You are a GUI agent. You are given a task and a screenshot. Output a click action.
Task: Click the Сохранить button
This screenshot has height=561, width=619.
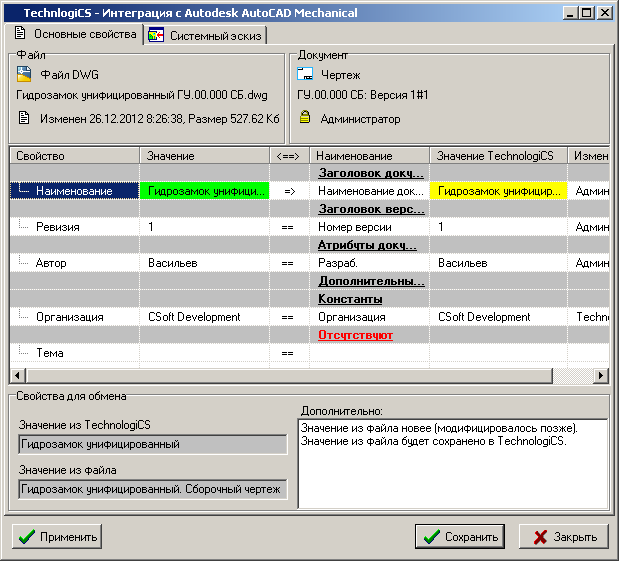460,537
